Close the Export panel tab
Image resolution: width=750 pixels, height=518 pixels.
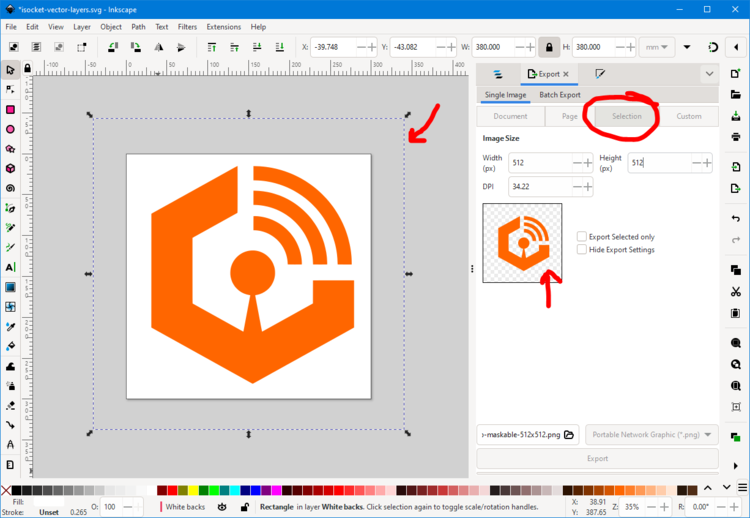pos(566,74)
